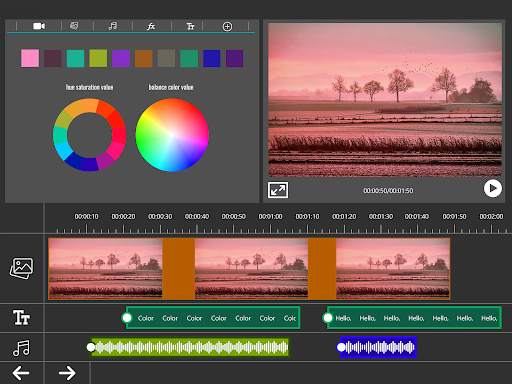
Task: Select the dark violet color swatch
Action: coord(234,58)
